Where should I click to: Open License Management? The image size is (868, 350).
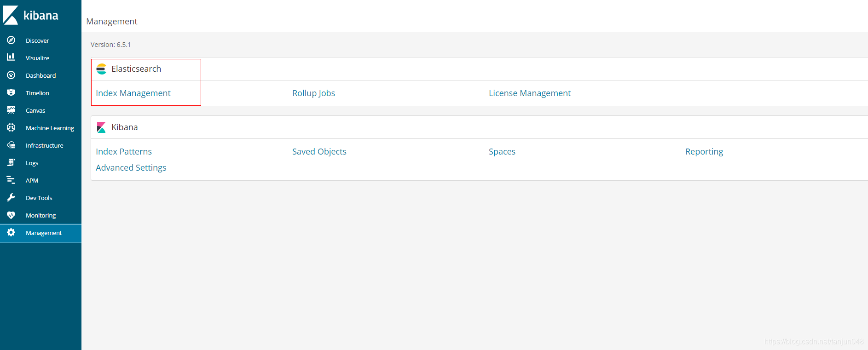click(x=530, y=93)
